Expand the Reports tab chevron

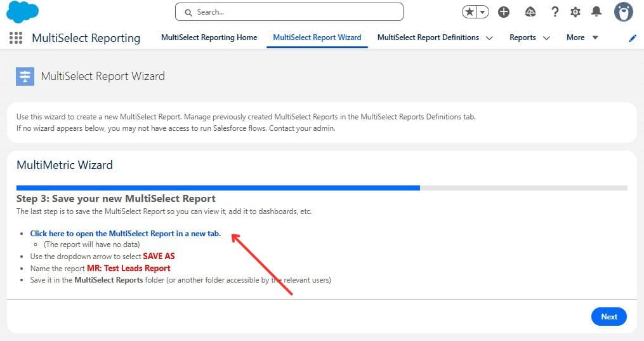pyautogui.click(x=546, y=38)
